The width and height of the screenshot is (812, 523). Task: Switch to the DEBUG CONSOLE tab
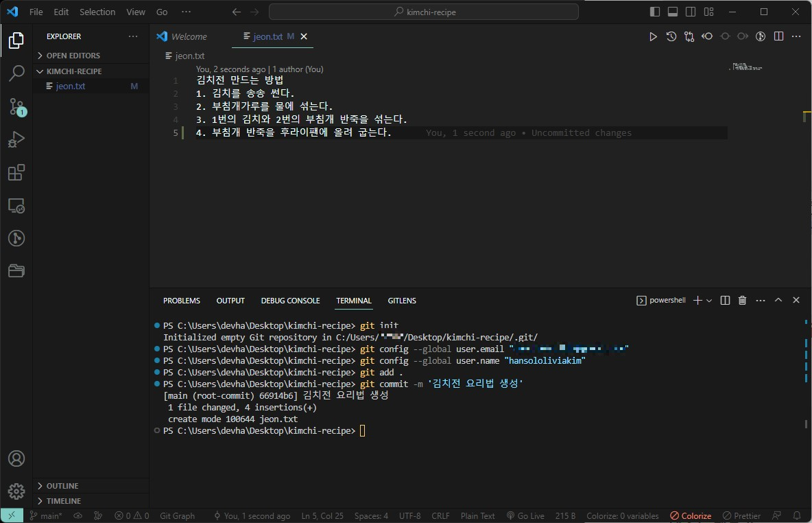tap(290, 301)
